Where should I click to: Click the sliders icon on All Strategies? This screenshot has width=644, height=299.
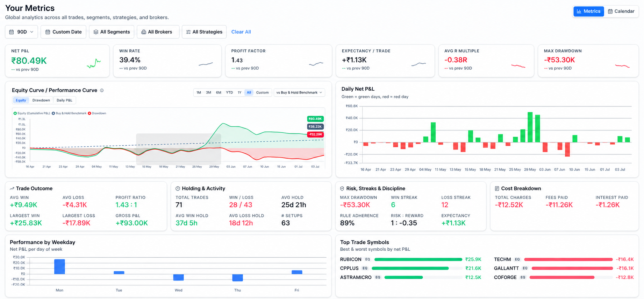[x=188, y=32]
